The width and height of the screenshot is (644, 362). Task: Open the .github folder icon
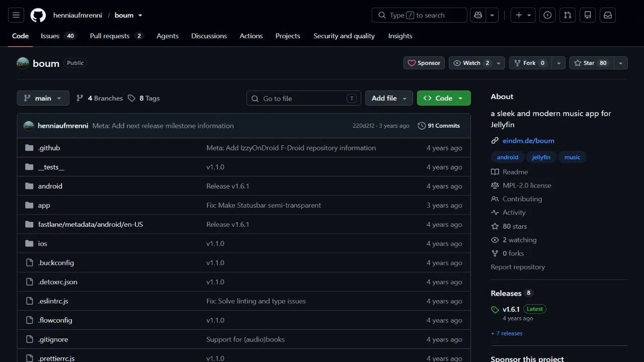point(29,148)
